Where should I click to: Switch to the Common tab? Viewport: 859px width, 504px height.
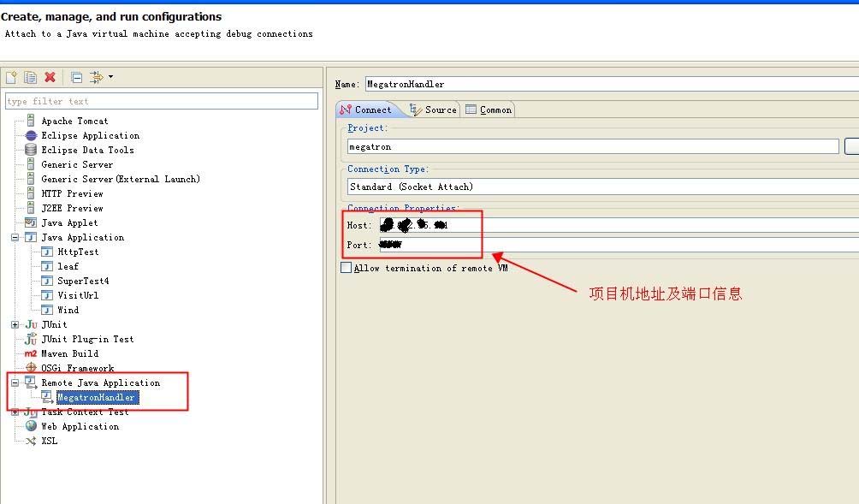[x=489, y=110]
